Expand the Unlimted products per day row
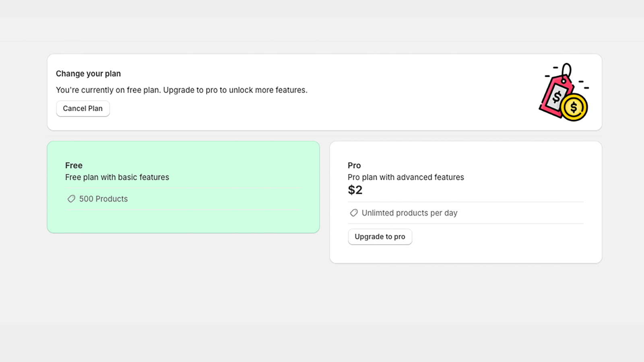644x362 pixels. [x=409, y=213]
